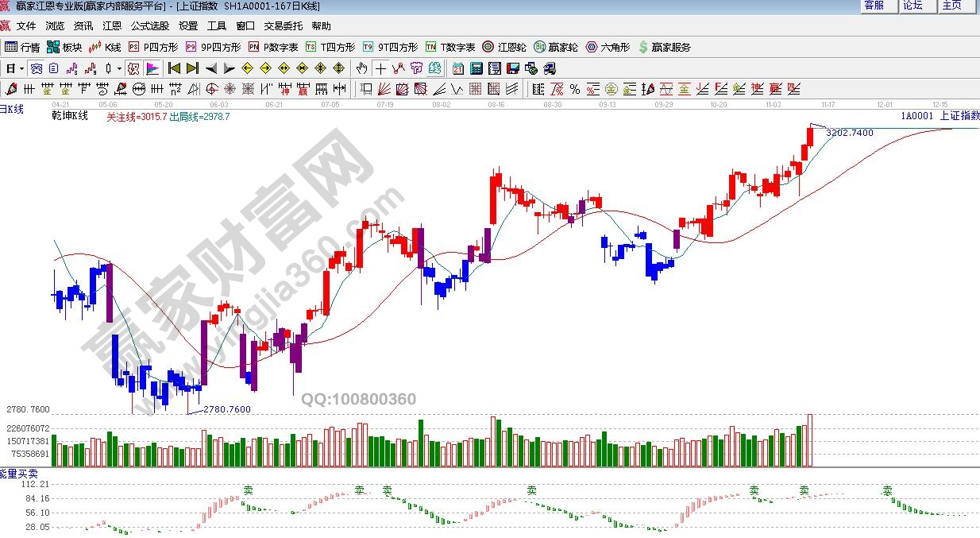
Task: Click the 3202.7400 high price marker
Action: 849,133
